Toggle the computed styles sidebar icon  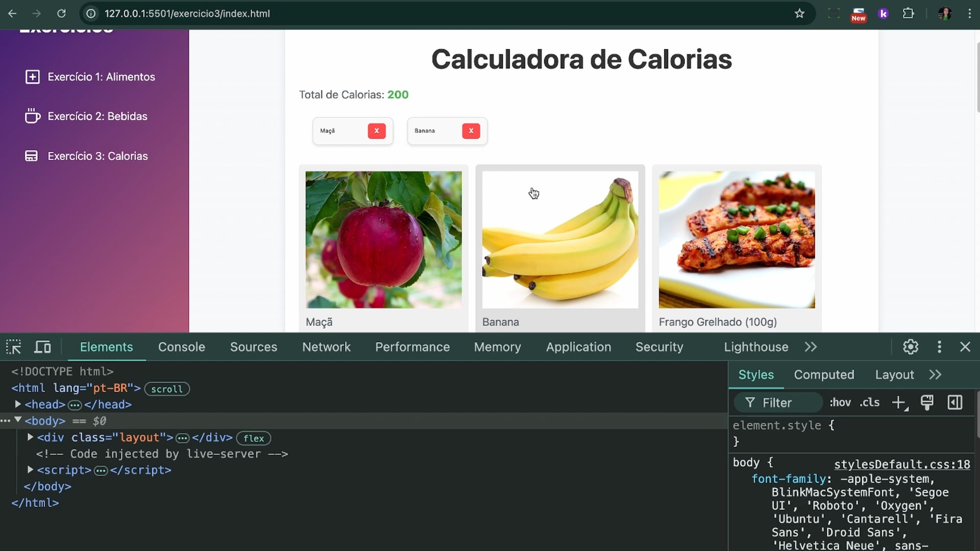pyautogui.click(x=954, y=403)
